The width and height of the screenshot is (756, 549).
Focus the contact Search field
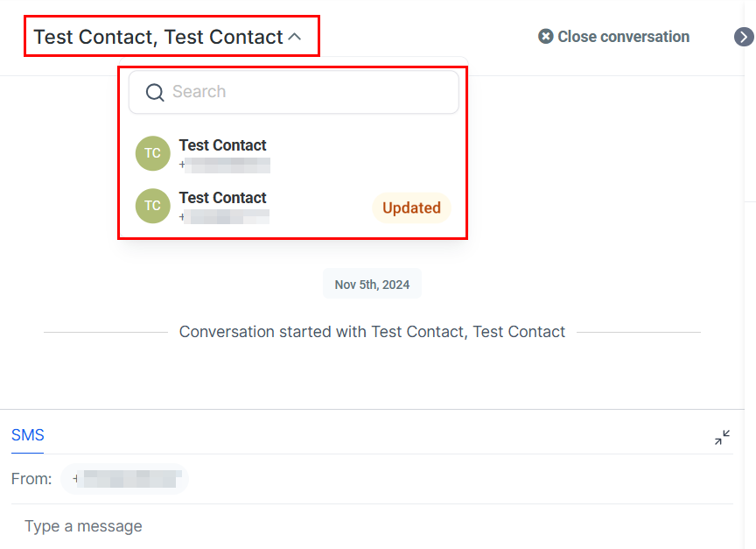tap(306, 92)
